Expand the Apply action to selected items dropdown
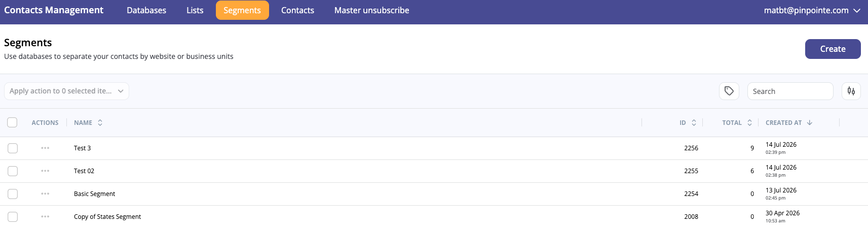Screen dimensions: 868x228 66,91
